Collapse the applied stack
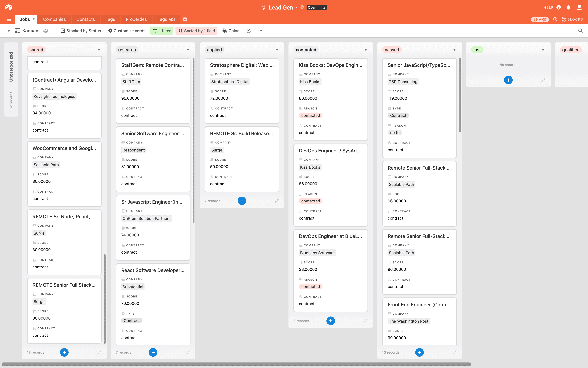 tap(277, 201)
